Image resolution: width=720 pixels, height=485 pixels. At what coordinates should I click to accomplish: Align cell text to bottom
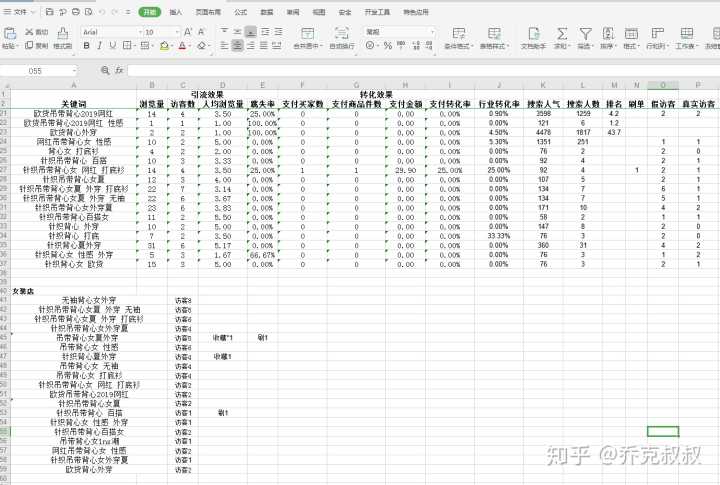tap(251, 31)
